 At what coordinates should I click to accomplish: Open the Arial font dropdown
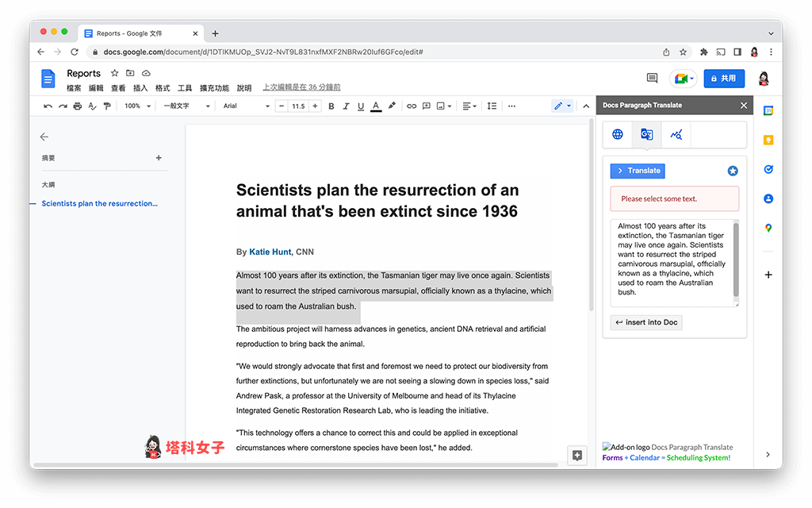pyautogui.click(x=247, y=106)
